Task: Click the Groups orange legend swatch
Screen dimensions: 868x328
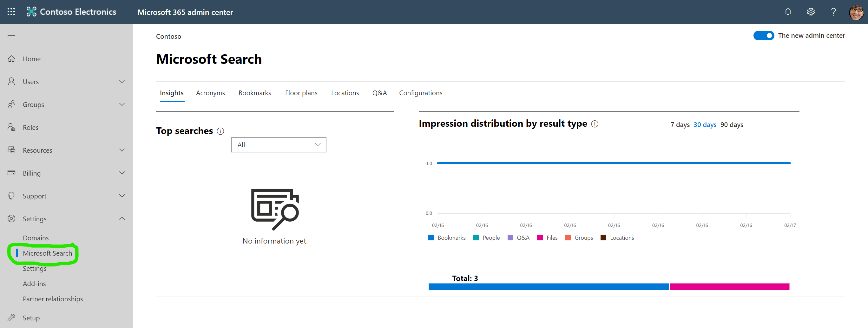Action: click(568, 238)
